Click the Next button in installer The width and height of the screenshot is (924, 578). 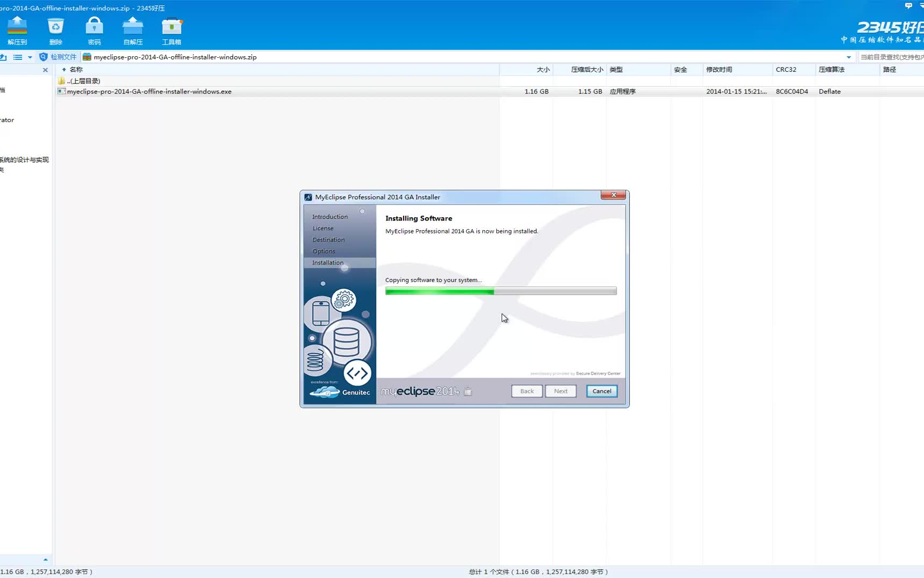click(560, 391)
